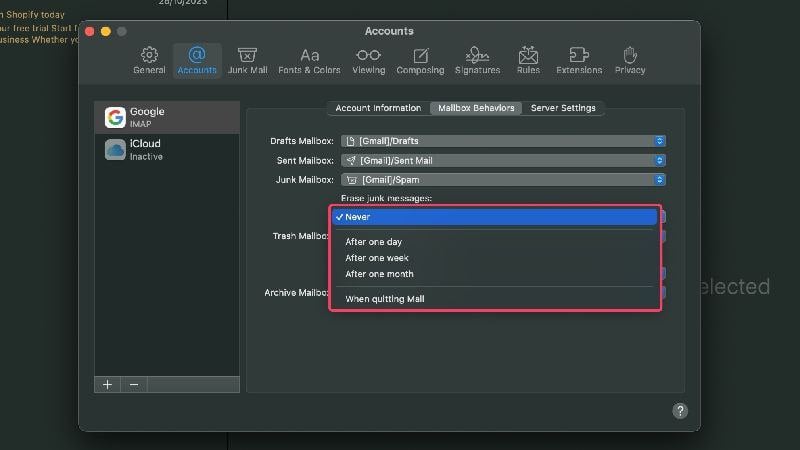Select the iCloud account in sidebar
Image resolution: width=800 pixels, height=450 pixels.
point(167,149)
